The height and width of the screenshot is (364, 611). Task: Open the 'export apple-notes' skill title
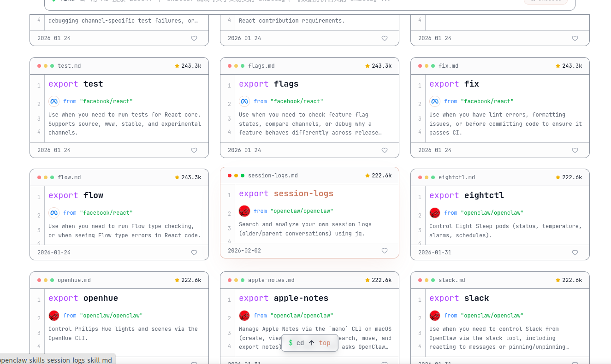[x=284, y=298]
